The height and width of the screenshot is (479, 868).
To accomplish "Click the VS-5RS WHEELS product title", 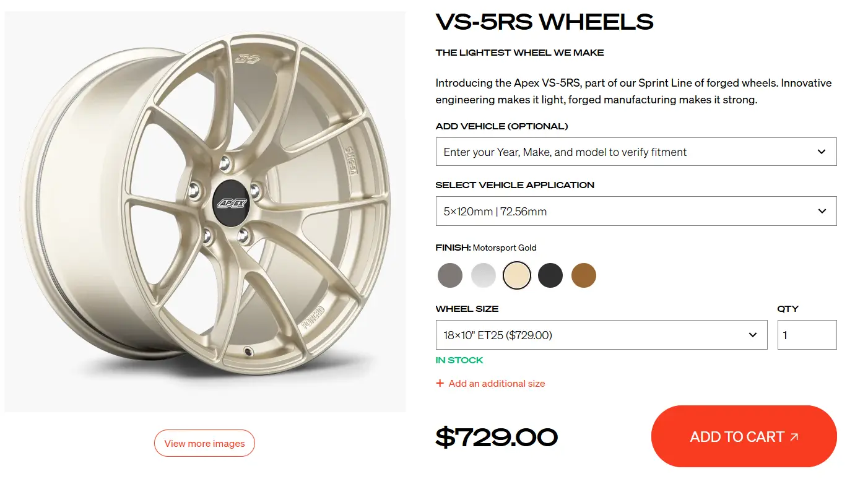I will (x=544, y=22).
